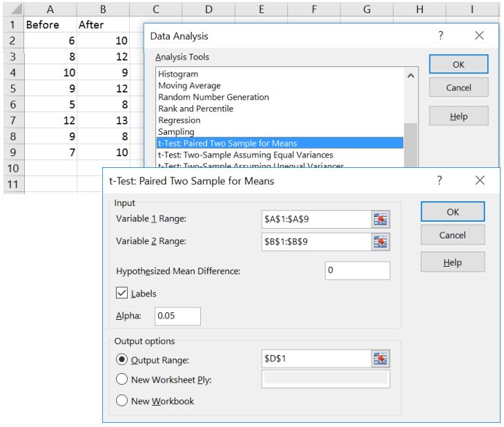
Task: Select t-Test: Two-Sample Assuming Equal Variances
Action: [280, 155]
